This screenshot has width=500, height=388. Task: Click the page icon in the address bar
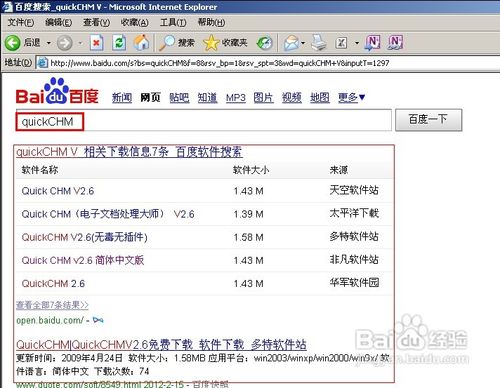[x=42, y=63]
